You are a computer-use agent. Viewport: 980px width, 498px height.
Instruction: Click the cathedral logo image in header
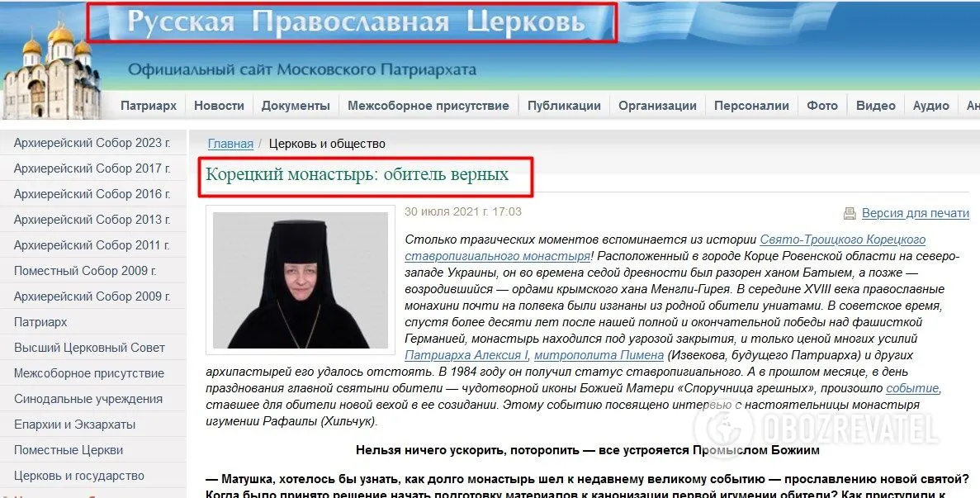pos(51,70)
